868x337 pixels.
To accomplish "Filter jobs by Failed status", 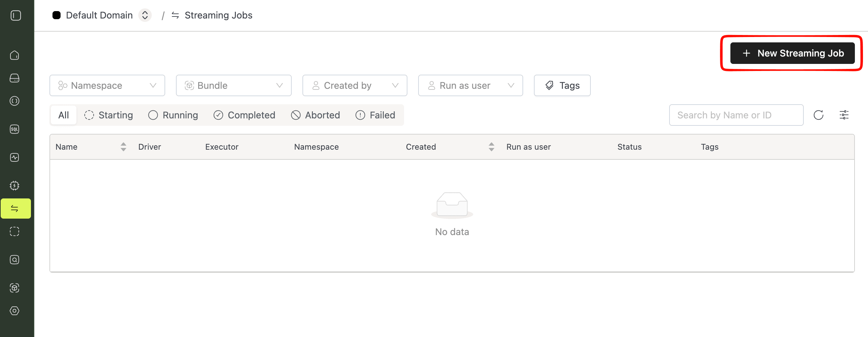I will [375, 115].
